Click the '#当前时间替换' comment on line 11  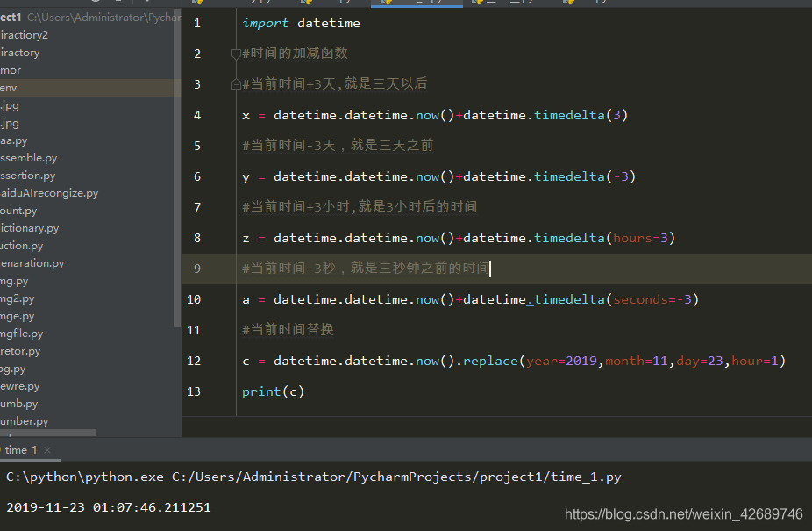tap(288, 329)
